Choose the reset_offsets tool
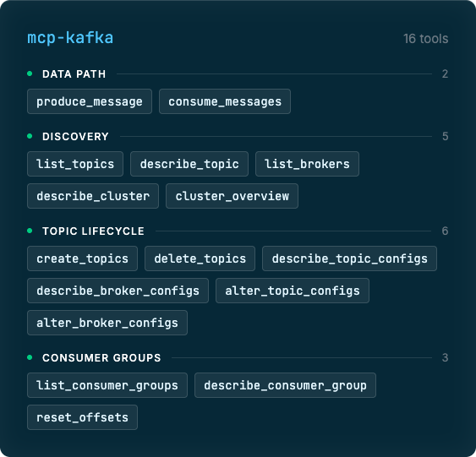Viewport: 476px width, 457px height. 82,417
